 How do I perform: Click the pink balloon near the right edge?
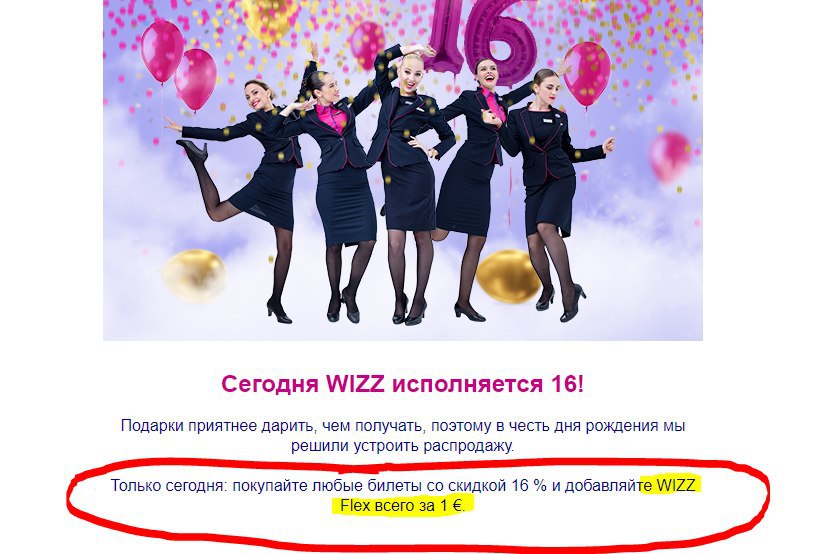coord(587,74)
